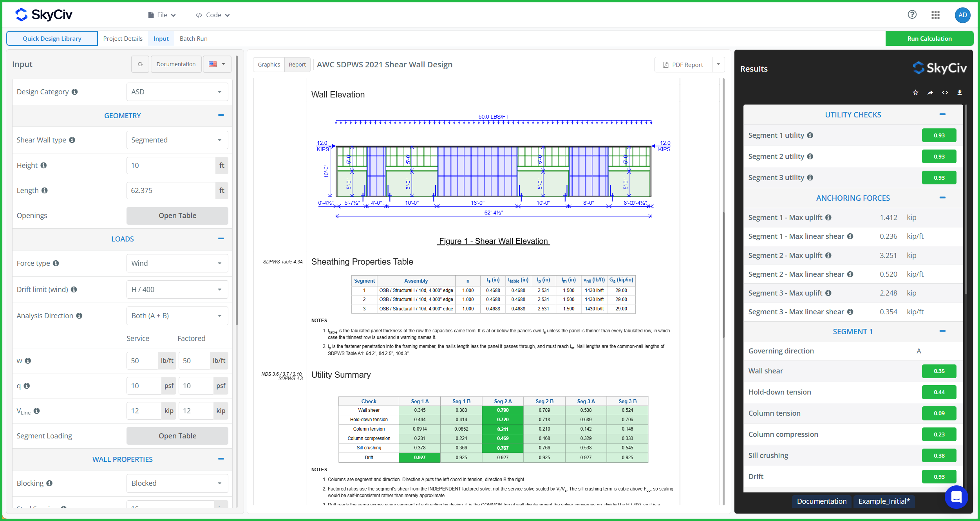Click the Height input field

171,165
